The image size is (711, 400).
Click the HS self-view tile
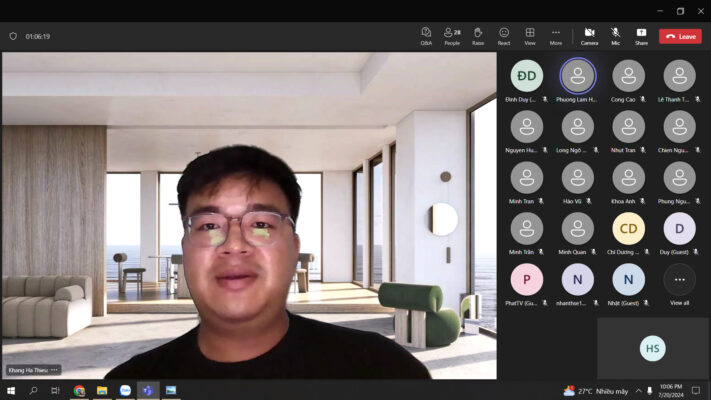(653, 348)
